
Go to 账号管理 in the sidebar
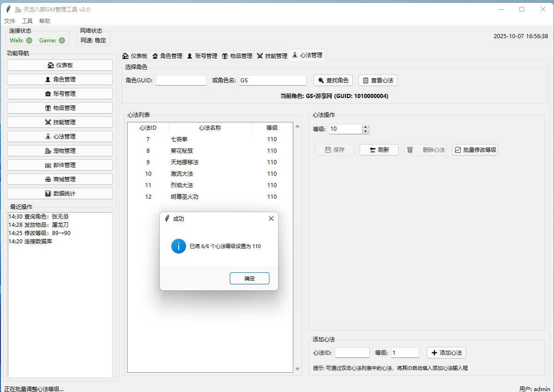[x=60, y=94]
